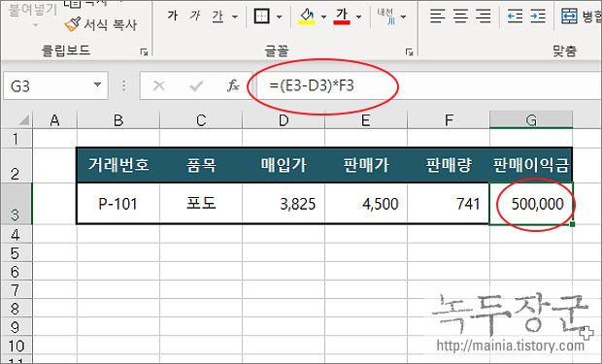Screen dimensions: 602x364
Task: Click the Merge cells icon
Action: tap(569, 17)
